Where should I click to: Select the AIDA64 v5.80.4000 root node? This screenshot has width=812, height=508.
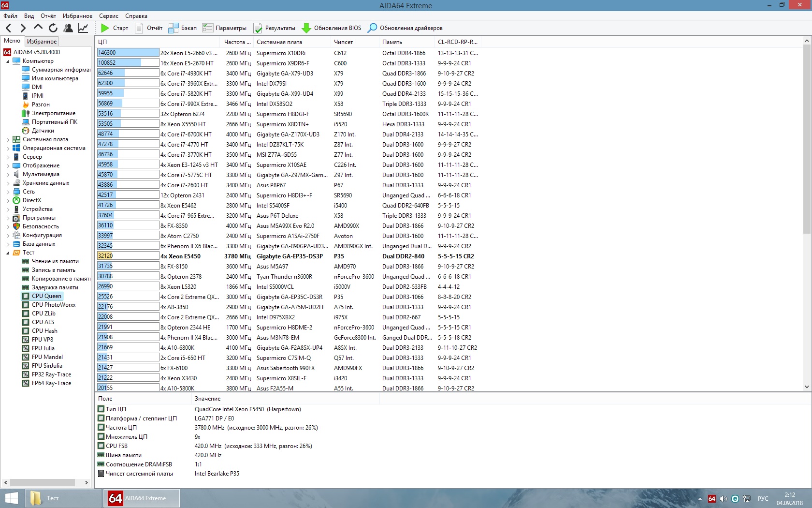32,52
